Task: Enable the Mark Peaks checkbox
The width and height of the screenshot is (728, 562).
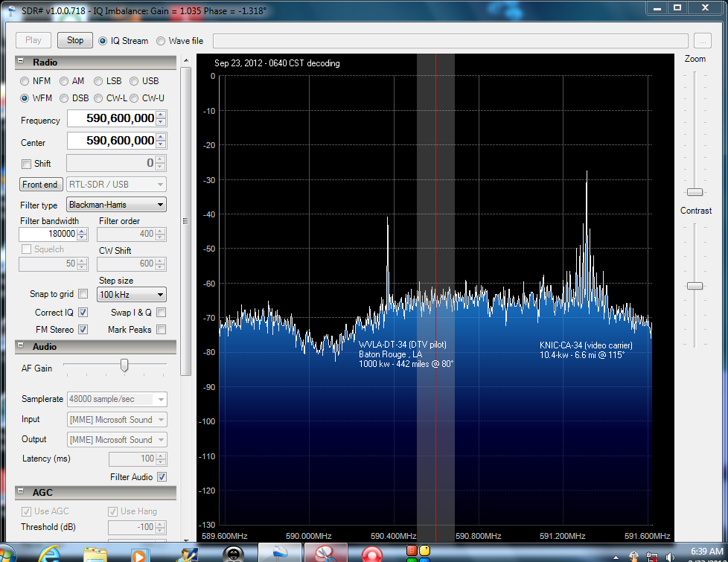Action: coord(161,329)
